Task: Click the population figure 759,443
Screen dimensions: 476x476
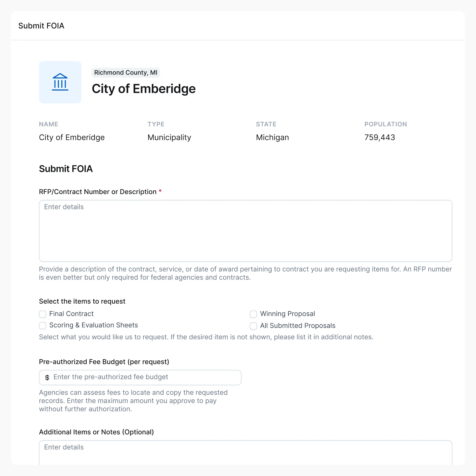Action: (380, 137)
